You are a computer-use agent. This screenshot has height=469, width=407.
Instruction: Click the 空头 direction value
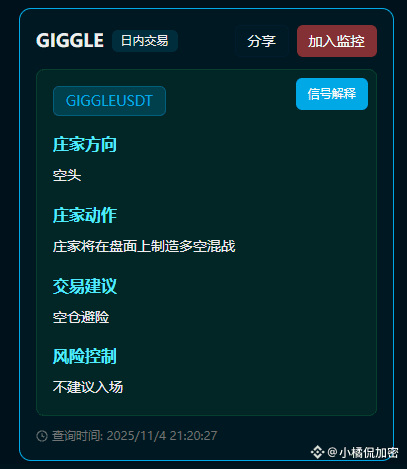point(67,175)
